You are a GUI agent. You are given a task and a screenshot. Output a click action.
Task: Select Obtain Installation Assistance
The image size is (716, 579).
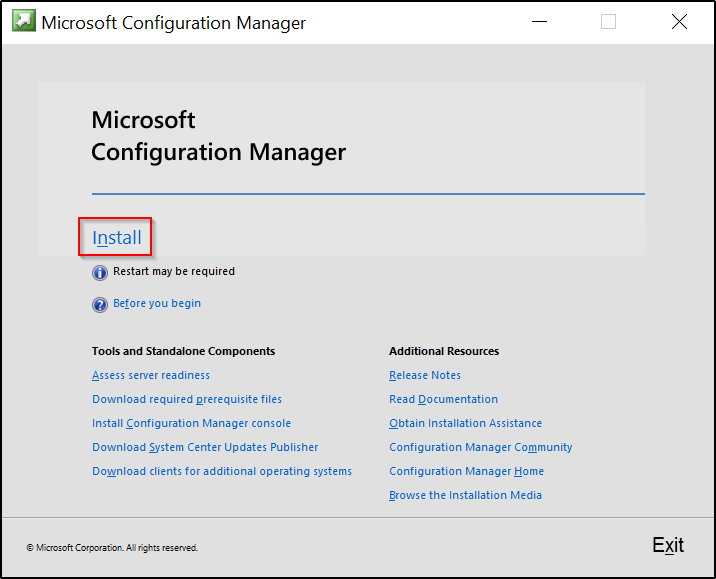pyautogui.click(x=465, y=423)
